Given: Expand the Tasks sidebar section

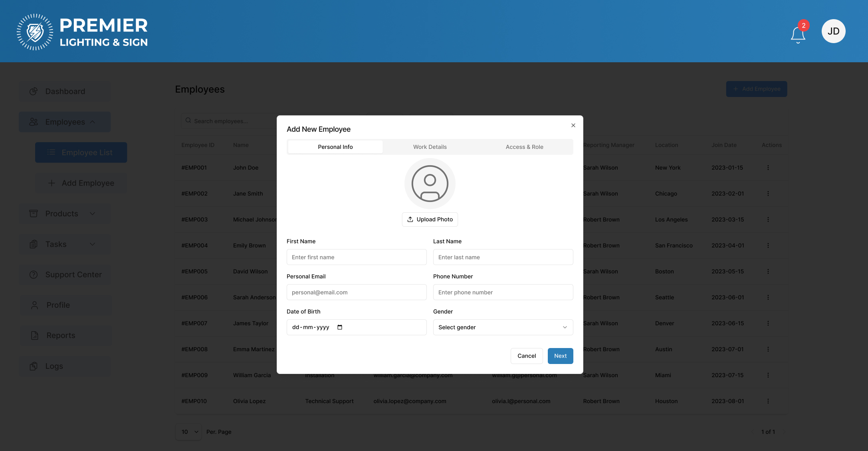Looking at the screenshot, I should click(65, 244).
